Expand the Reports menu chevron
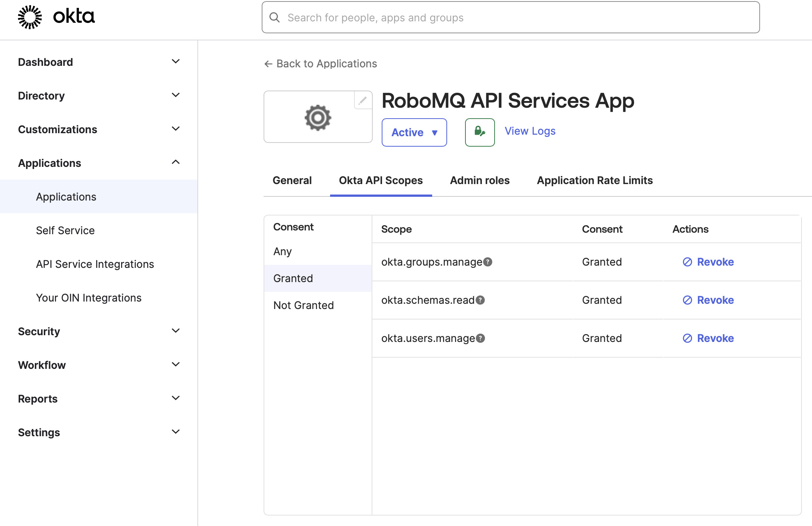Screen dimensions: 812x526 pos(175,398)
